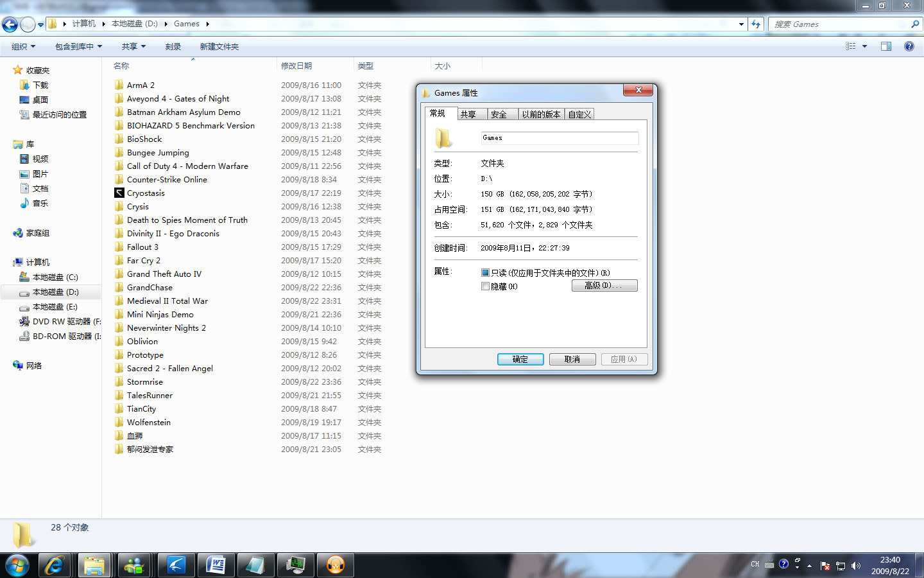Open Internet Explorer from taskbar

[x=55, y=565]
